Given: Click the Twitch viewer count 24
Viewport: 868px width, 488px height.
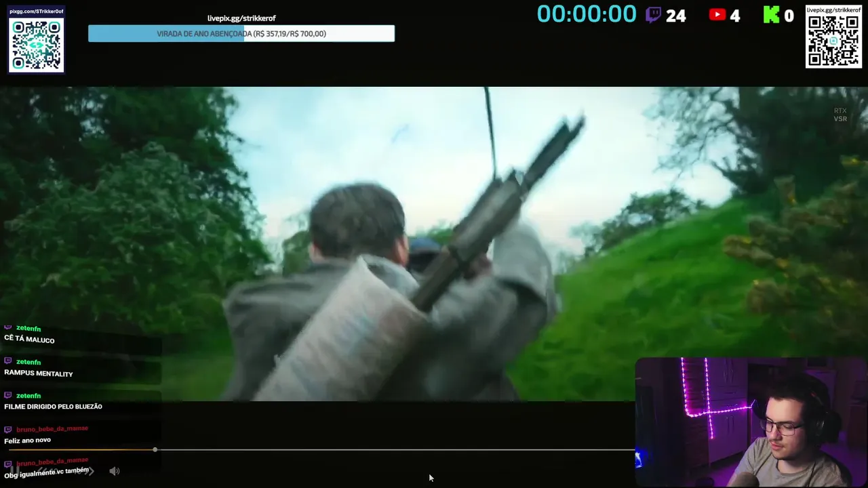Looking at the screenshot, I should tap(675, 16).
